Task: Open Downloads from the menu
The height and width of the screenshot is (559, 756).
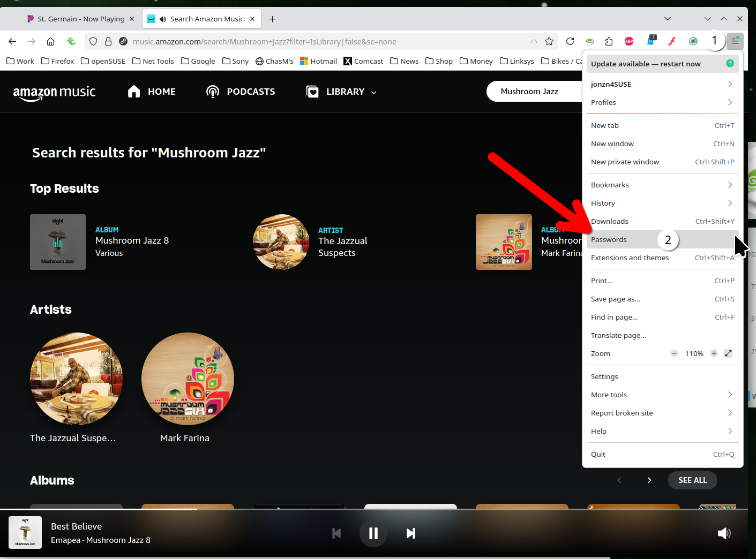Action: 662,221
